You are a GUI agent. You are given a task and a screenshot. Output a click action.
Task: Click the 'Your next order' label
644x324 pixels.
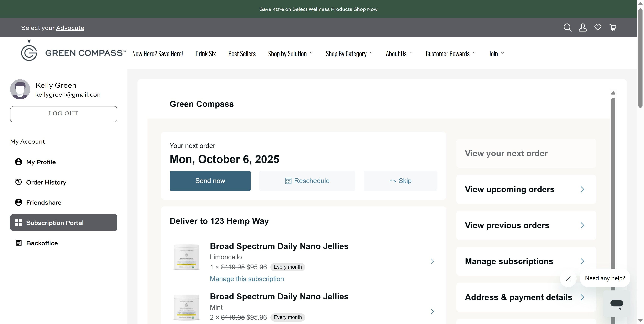(192, 146)
